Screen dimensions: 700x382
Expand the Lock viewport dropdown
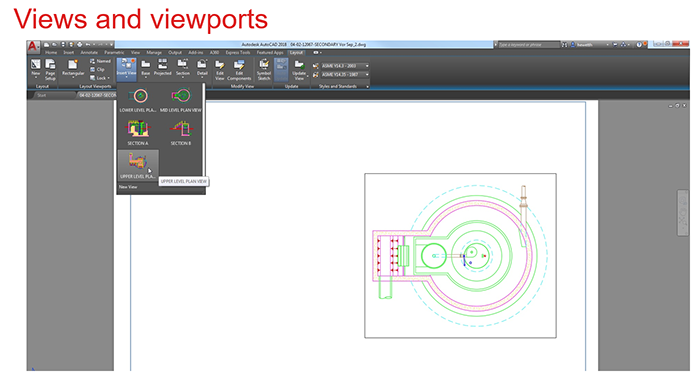click(100, 78)
